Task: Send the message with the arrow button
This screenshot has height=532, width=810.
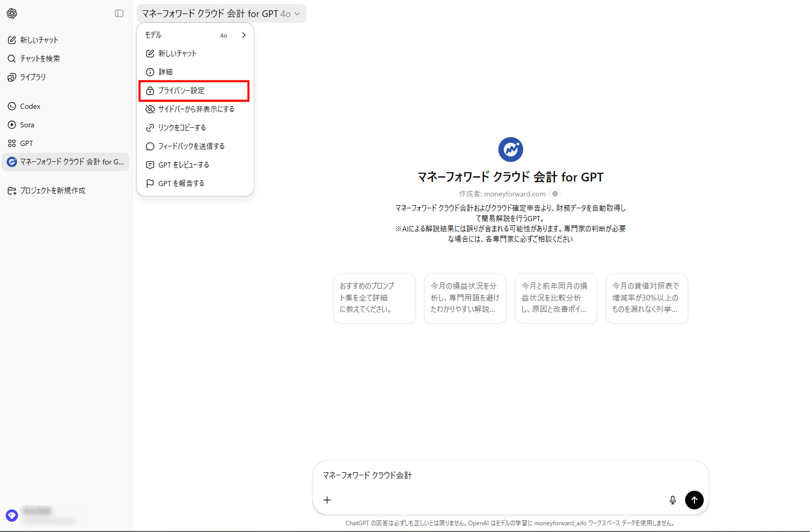Action: coord(694,500)
